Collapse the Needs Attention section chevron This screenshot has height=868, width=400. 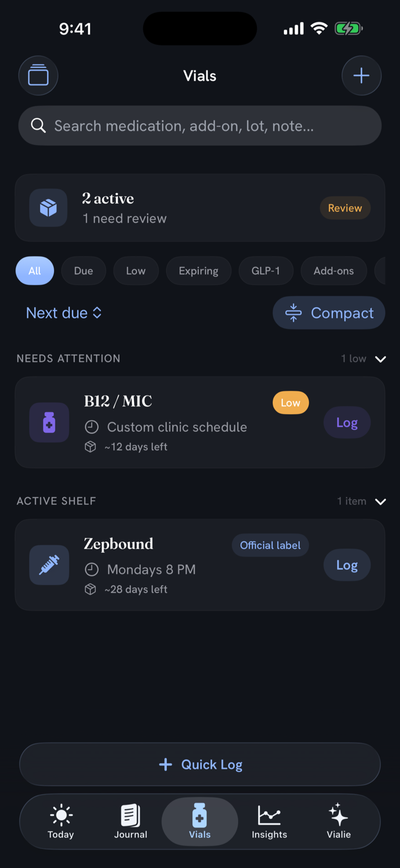(381, 359)
